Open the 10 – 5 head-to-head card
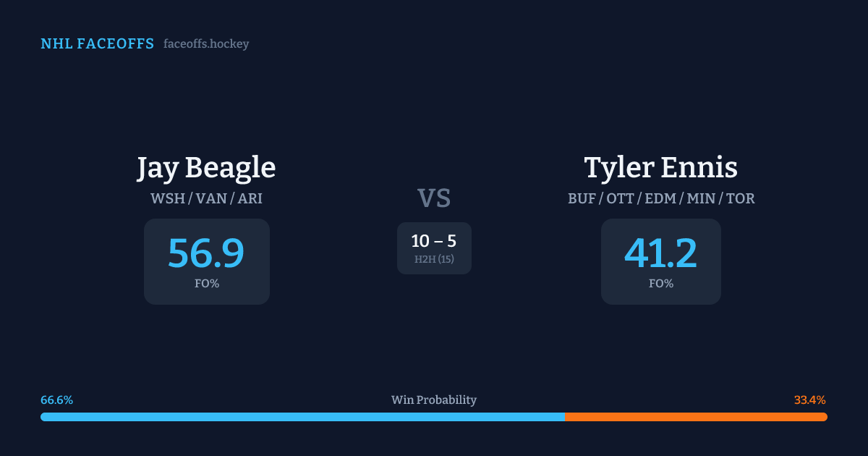 pyautogui.click(x=434, y=248)
